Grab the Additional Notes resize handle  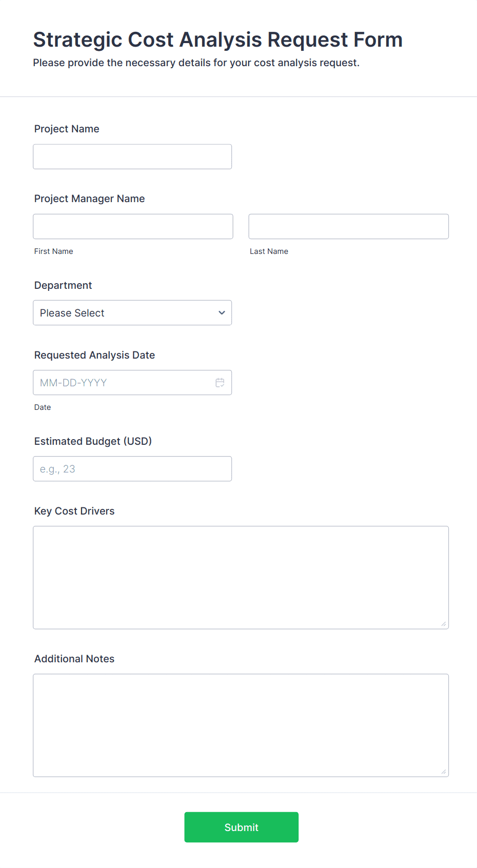click(444, 772)
